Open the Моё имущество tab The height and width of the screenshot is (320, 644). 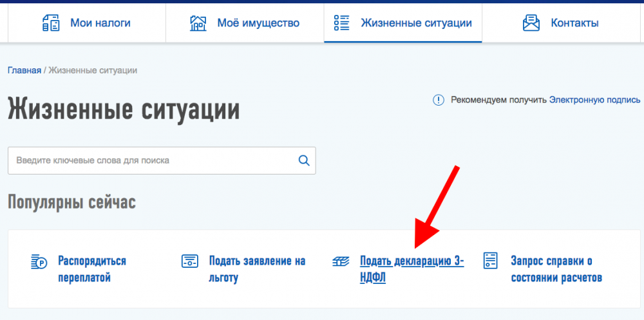click(x=245, y=23)
